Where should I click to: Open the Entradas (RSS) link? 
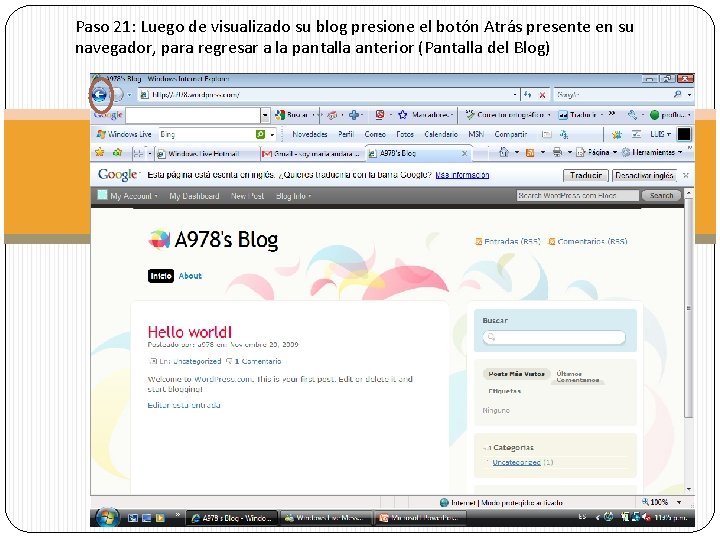512,241
